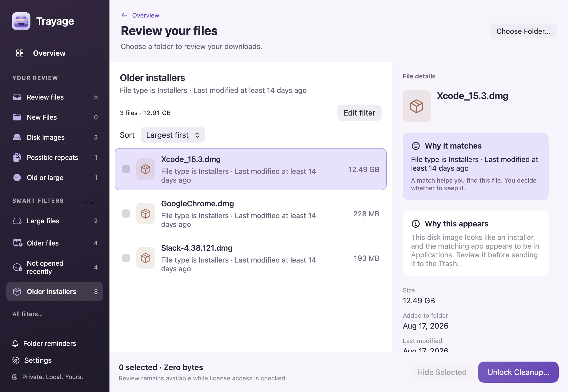Click the Why this appears info icon
The width and height of the screenshot is (568, 392).
(416, 224)
